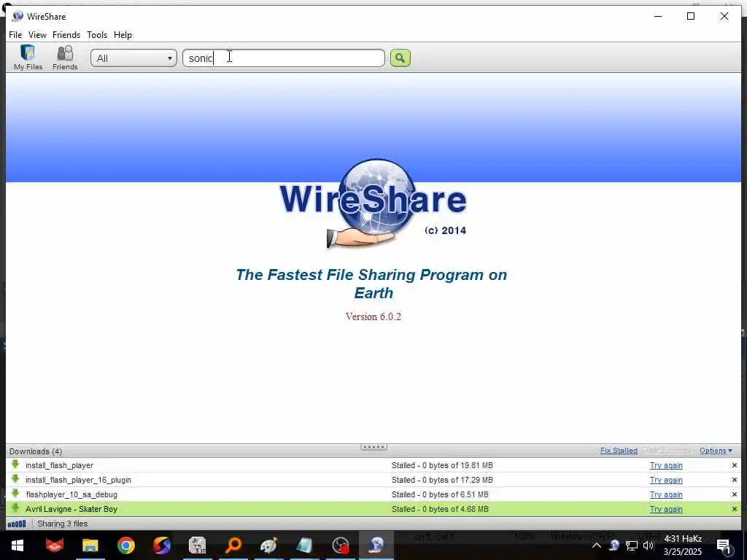Image resolution: width=747 pixels, height=560 pixels.
Task: Select the install_flash_player download name
Action: tap(60, 465)
